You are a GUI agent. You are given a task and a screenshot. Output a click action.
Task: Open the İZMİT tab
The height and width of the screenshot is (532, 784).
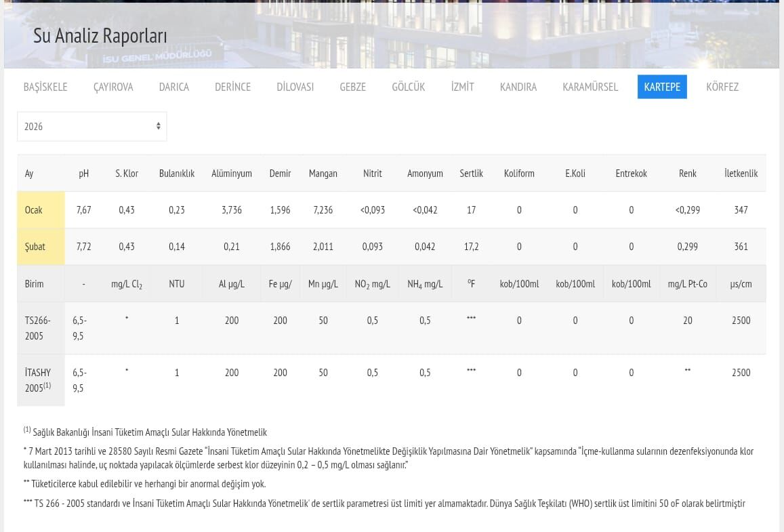click(x=463, y=87)
